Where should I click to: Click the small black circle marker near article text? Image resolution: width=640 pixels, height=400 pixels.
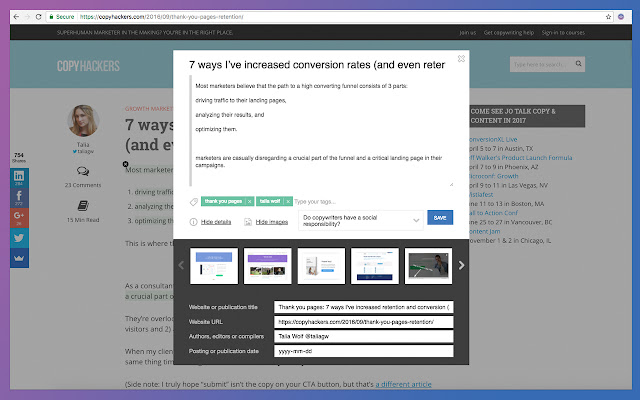pos(125,164)
